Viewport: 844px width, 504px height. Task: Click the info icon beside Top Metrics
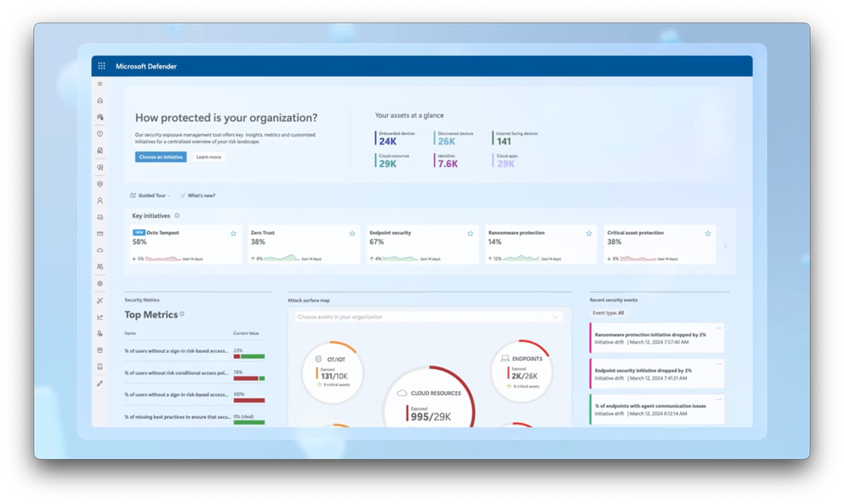[x=182, y=314]
